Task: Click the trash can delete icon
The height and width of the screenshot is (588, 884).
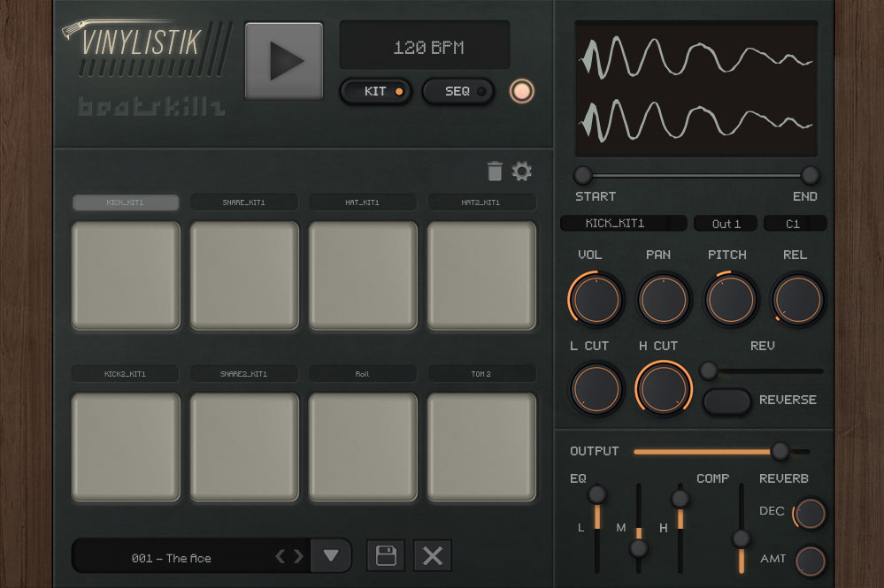Action: pyautogui.click(x=495, y=171)
